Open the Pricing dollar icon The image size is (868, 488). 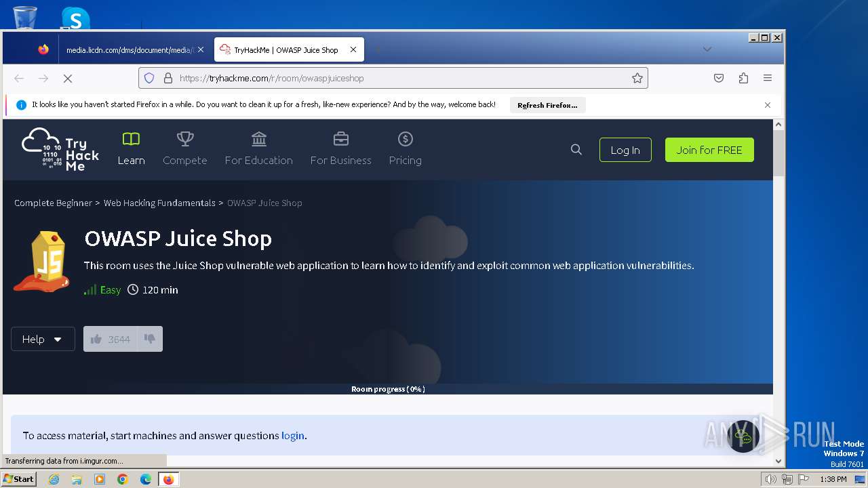tap(406, 139)
